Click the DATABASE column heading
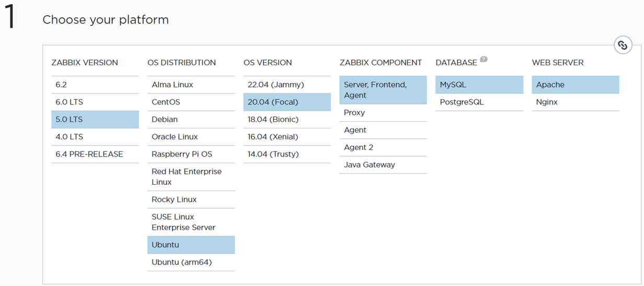 [456, 63]
